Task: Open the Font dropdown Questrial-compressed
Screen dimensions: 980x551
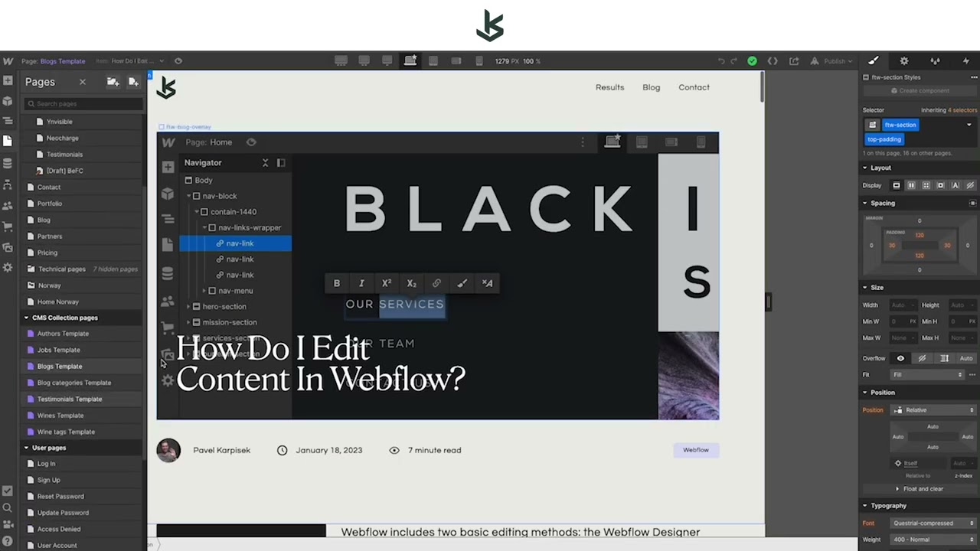Action: point(934,523)
